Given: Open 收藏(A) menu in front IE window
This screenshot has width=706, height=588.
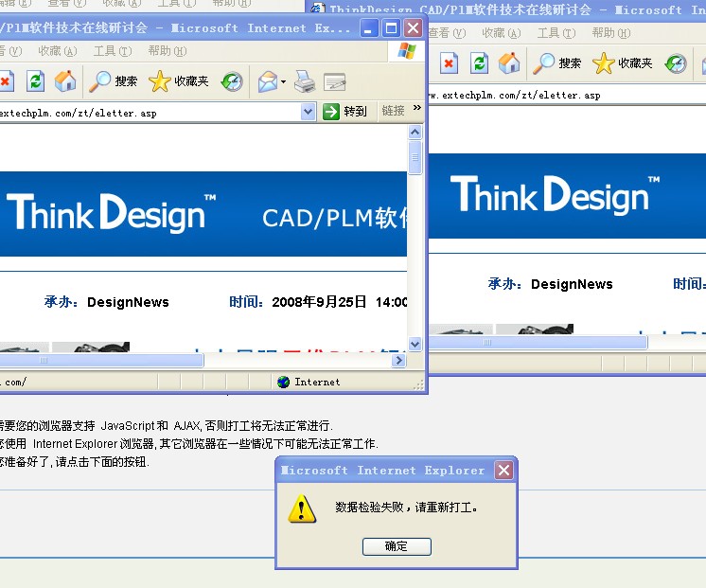Looking at the screenshot, I should 58,51.
